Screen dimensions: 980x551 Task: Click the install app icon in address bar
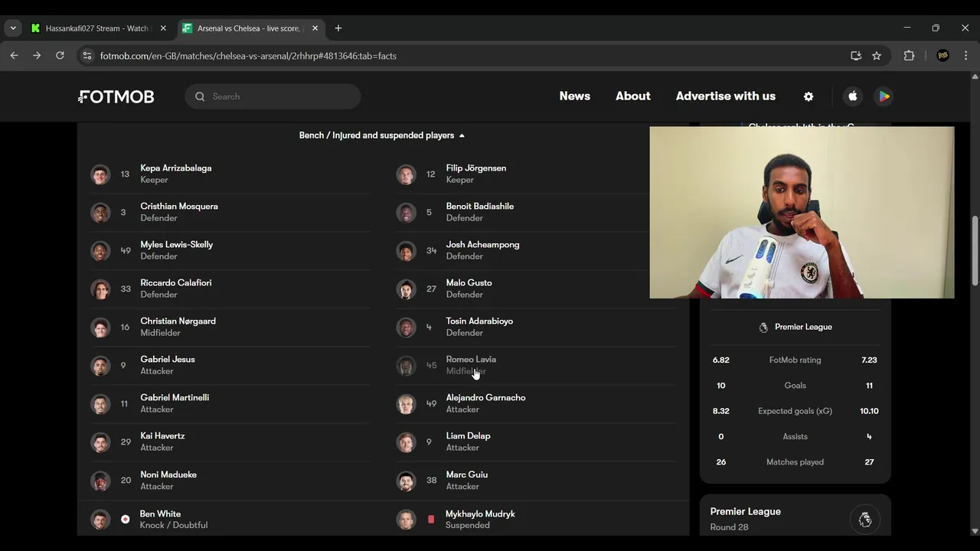(x=856, y=56)
